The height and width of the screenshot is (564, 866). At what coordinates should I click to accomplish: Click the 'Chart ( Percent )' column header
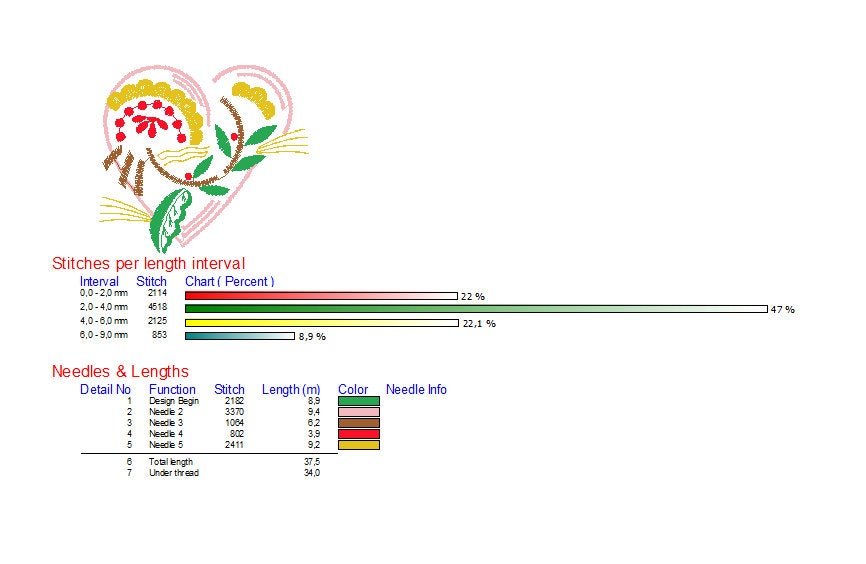coord(230,281)
